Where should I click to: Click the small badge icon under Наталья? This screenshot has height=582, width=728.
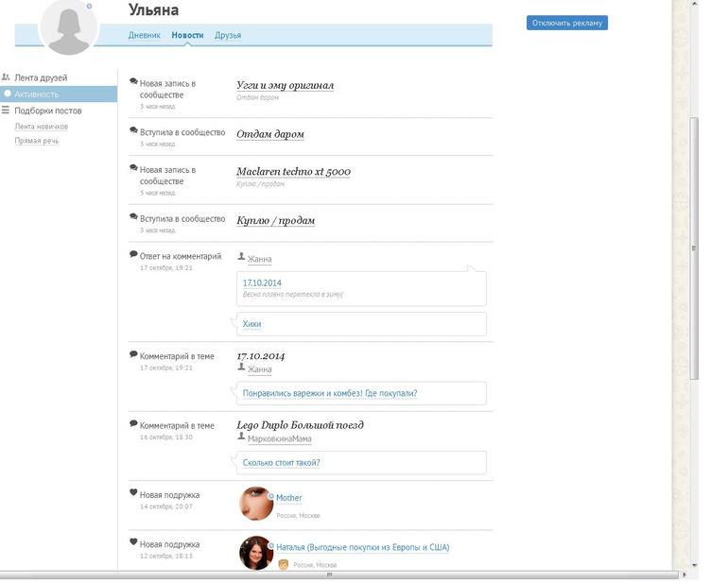pos(283,565)
